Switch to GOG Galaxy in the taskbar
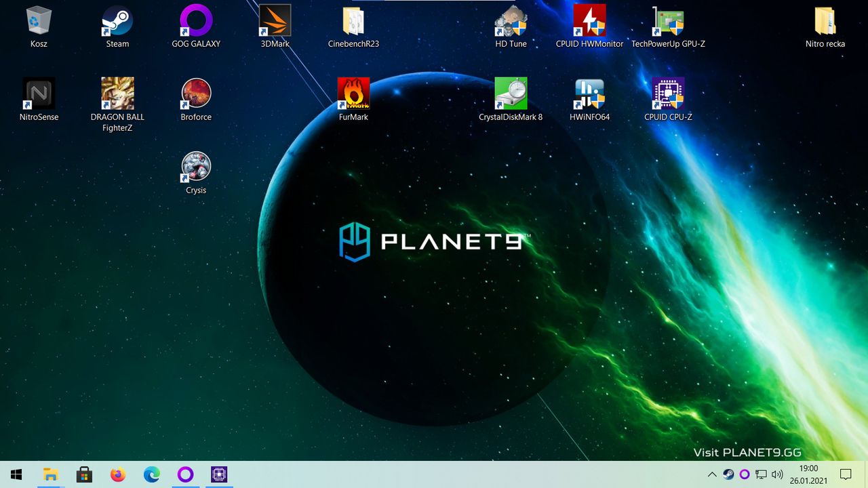 pos(186,474)
